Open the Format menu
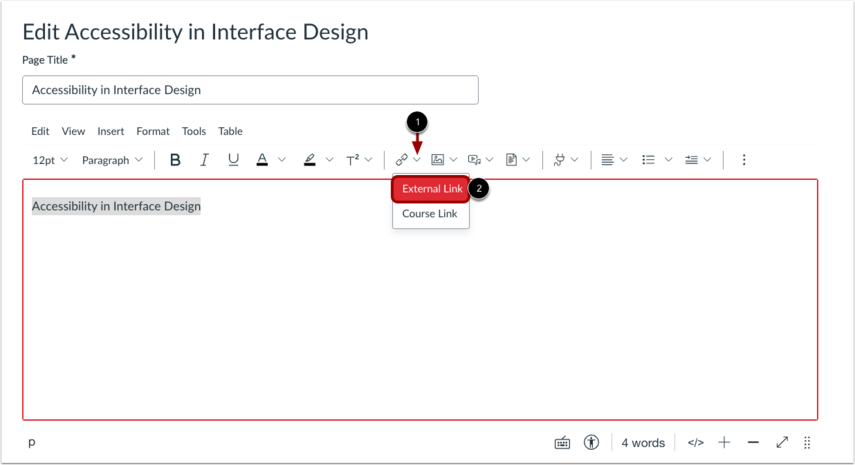 pos(153,131)
